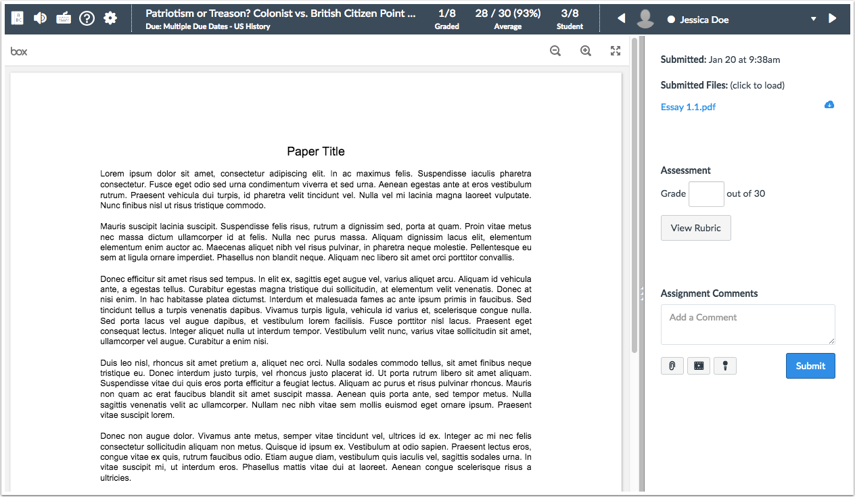This screenshot has width=855, height=497.
Task: Click the 28 / 30 (93%) average
Action: pos(508,19)
